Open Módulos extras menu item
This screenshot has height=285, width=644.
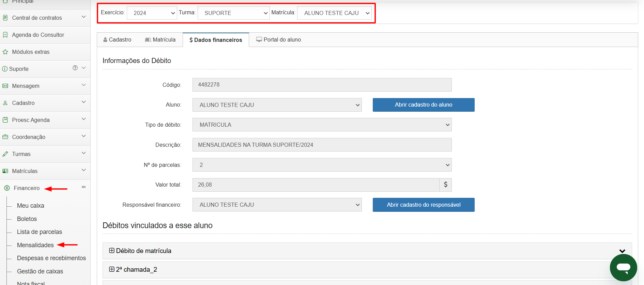(x=45, y=52)
